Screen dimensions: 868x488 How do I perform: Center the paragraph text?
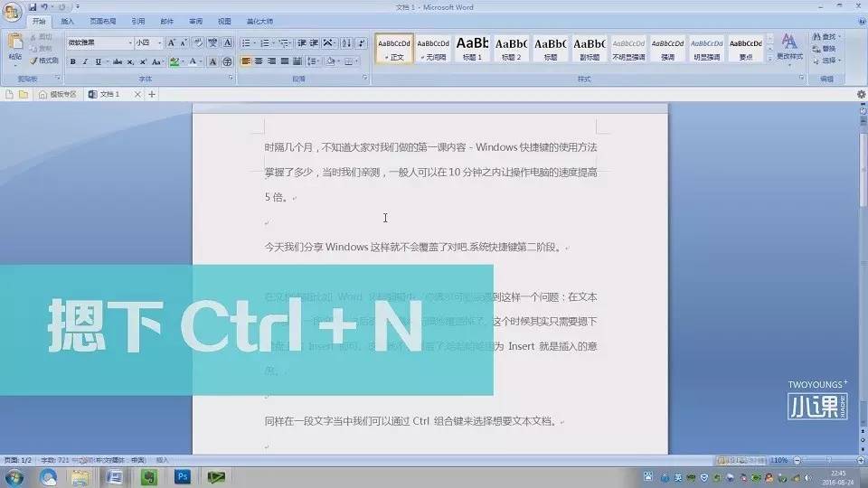pos(259,61)
